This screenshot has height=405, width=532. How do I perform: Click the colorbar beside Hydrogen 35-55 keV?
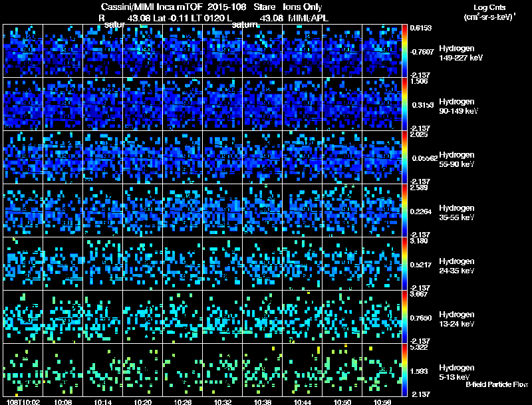point(404,211)
